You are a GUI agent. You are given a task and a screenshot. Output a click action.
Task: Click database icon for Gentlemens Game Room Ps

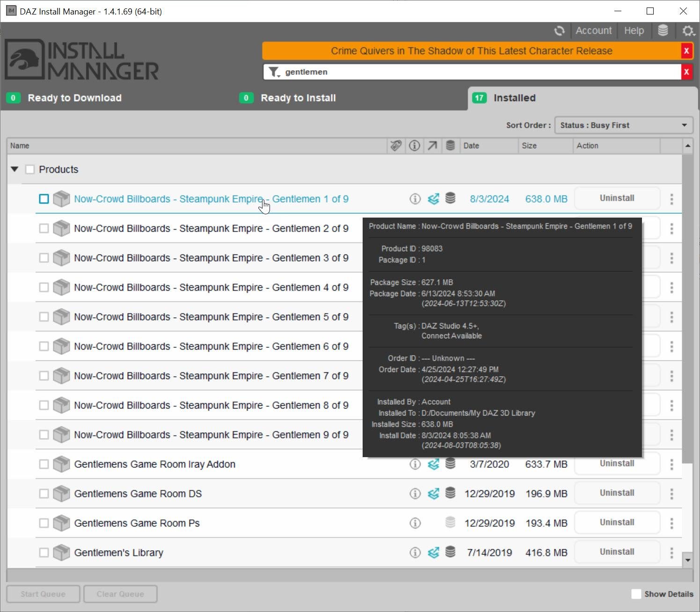[x=450, y=523]
